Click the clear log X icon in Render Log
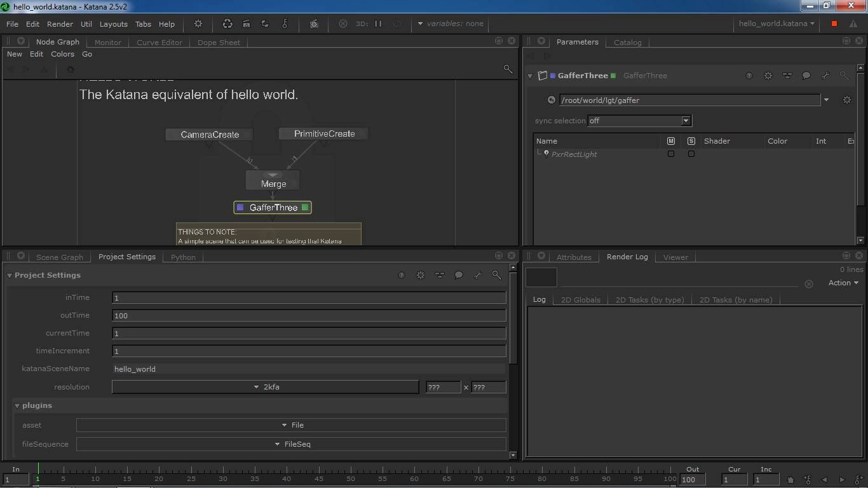This screenshot has height=488, width=868. pos(809,284)
